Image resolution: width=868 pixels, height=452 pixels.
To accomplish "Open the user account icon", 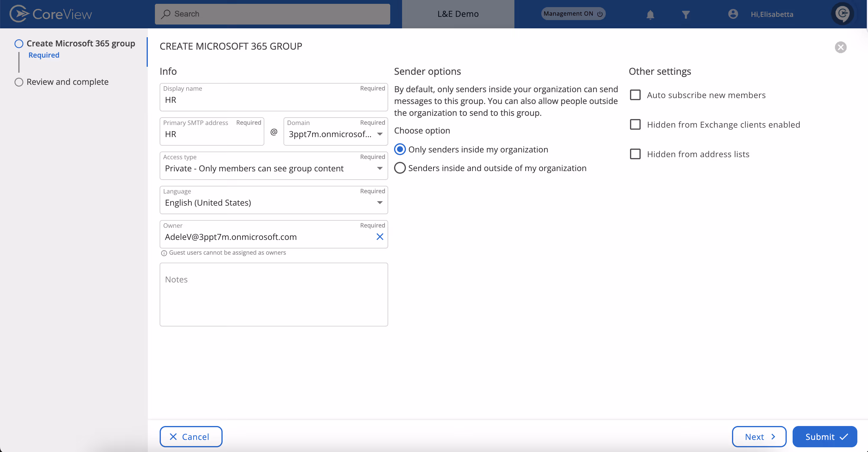I will coord(733,14).
